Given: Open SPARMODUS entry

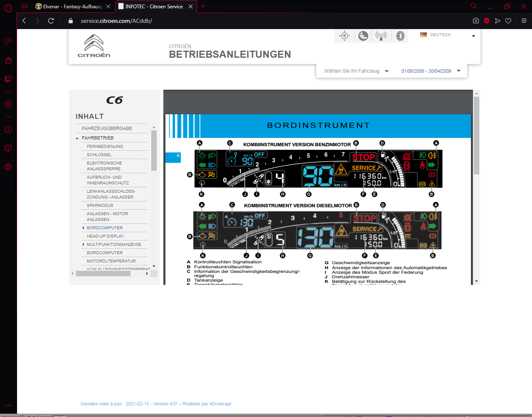Looking at the screenshot, I should click(x=100, y=206).
